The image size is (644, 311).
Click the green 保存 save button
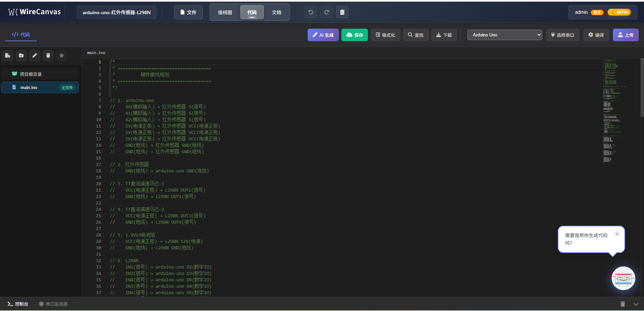(355, 35)
